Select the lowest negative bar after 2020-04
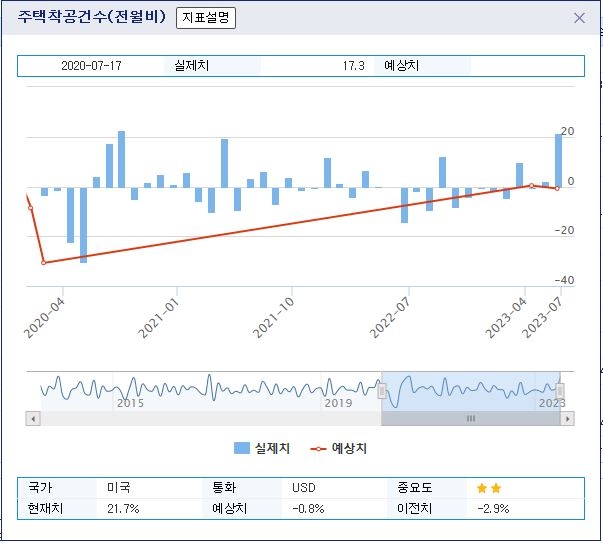The image size is (603, 543). pos(83,225)
